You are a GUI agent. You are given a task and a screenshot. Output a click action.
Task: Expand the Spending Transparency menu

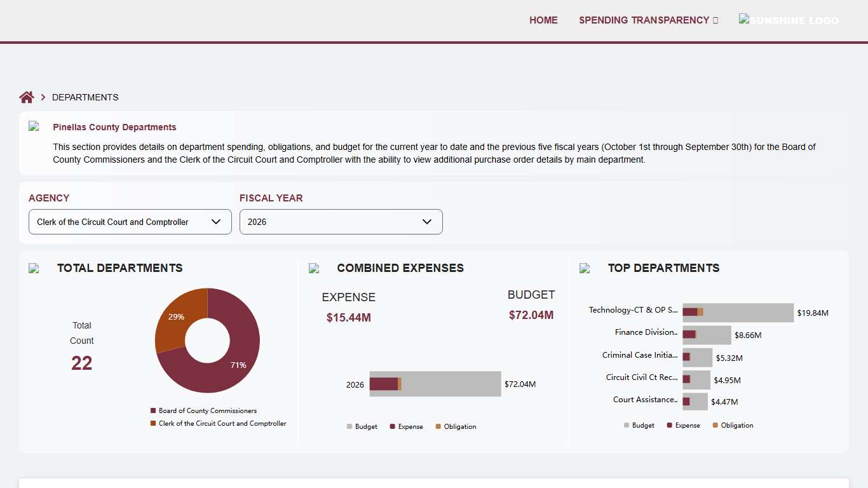(648, 20)
